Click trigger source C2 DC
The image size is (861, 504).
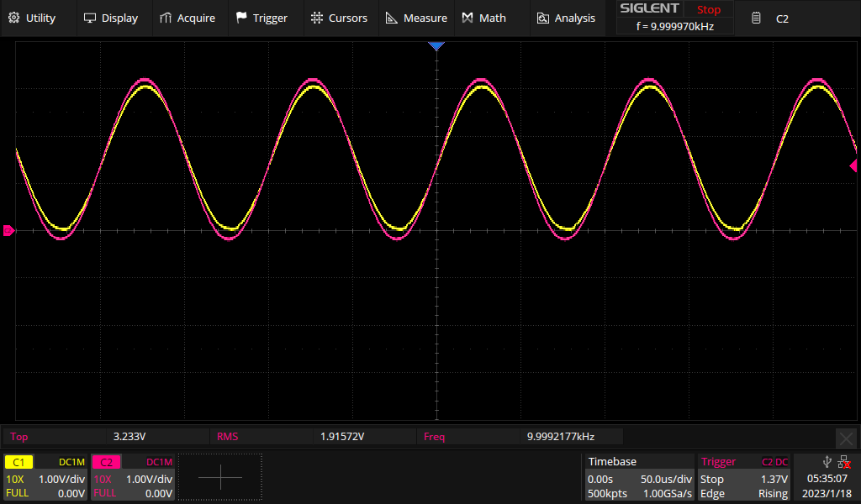point(774,462)
